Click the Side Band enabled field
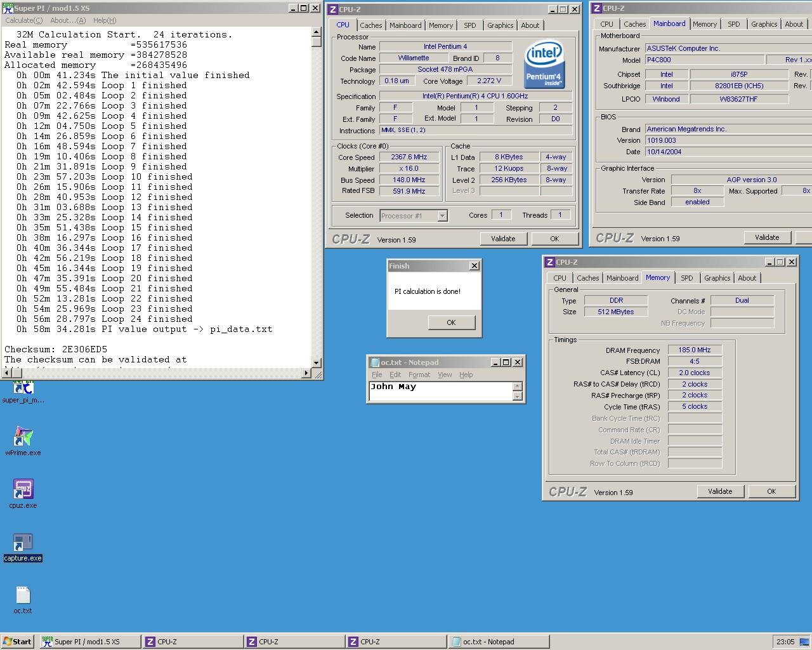 tap(697, 202)
